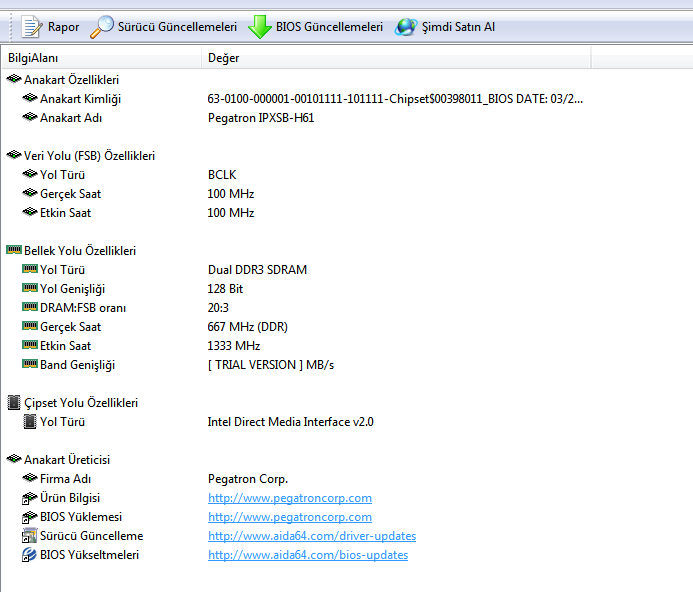Click Şimdi Satın Al toolbar text

(458, 27)
